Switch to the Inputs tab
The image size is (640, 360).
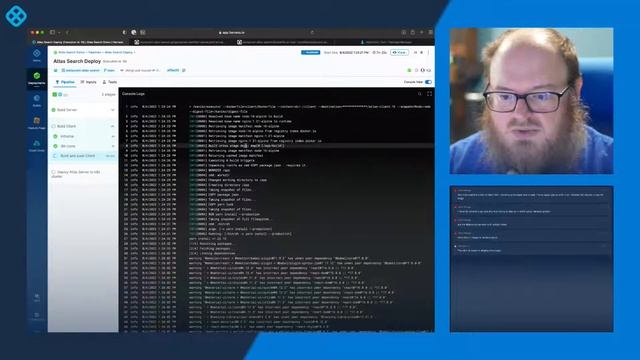coord(89,82)
